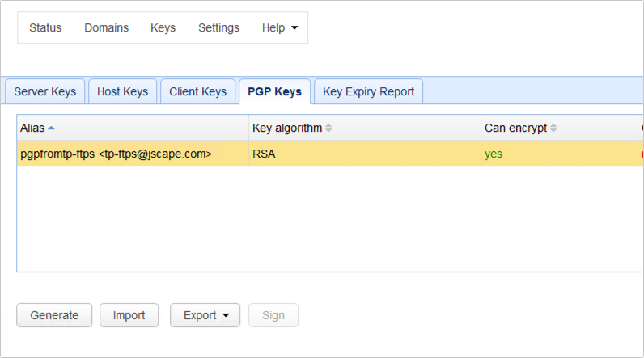Select the PGP Keys tab
The image size is (644, 358).
[x=275, y=91]
